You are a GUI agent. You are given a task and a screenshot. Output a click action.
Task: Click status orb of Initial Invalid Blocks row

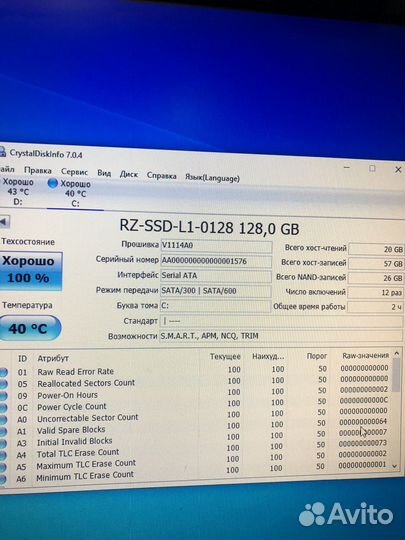pos(3,443)
